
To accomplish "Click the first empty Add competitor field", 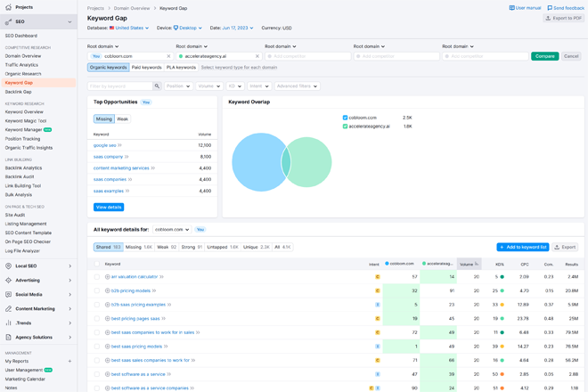I will [308, 56].
